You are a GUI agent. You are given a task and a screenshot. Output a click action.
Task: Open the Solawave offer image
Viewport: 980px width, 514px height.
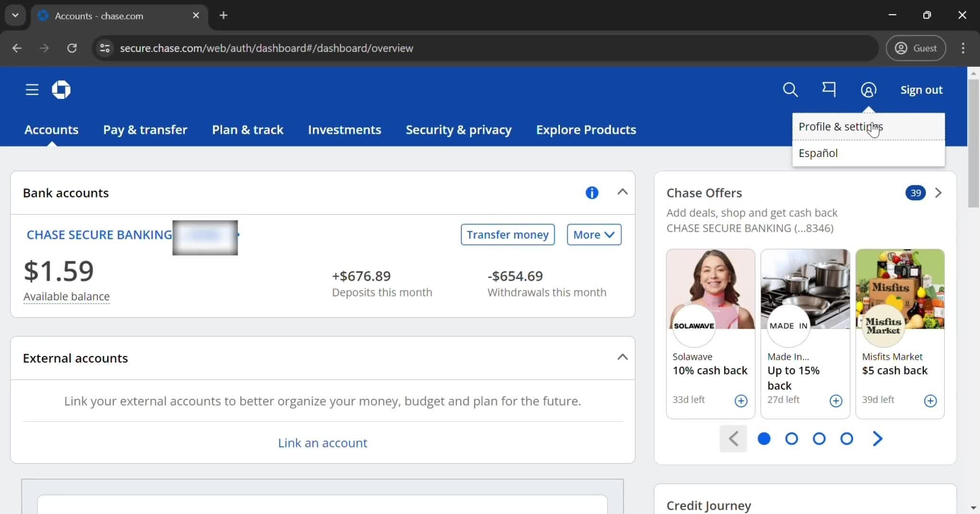pyautogui.click(x=710, y=289)
